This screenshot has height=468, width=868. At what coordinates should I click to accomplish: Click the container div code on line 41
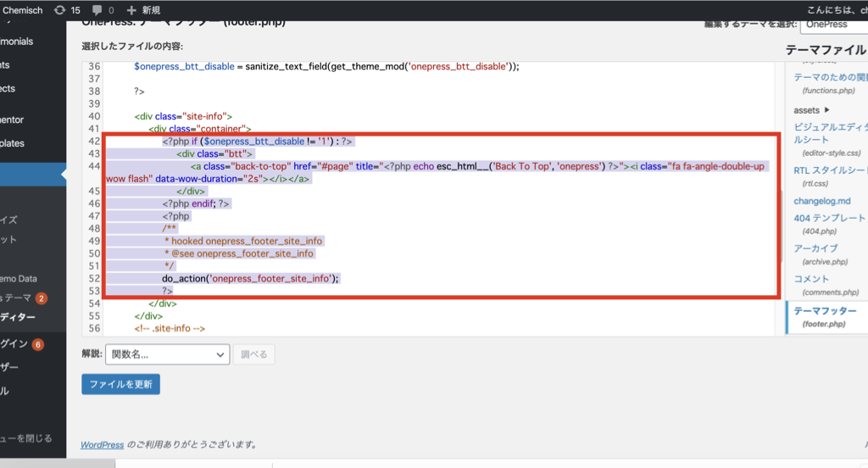(200, 129)
